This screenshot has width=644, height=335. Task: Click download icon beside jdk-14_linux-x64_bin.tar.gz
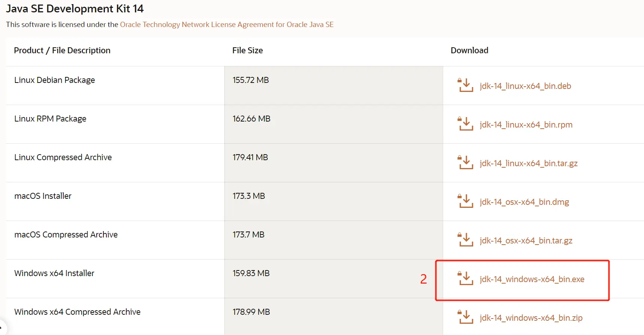coord(465,162)
